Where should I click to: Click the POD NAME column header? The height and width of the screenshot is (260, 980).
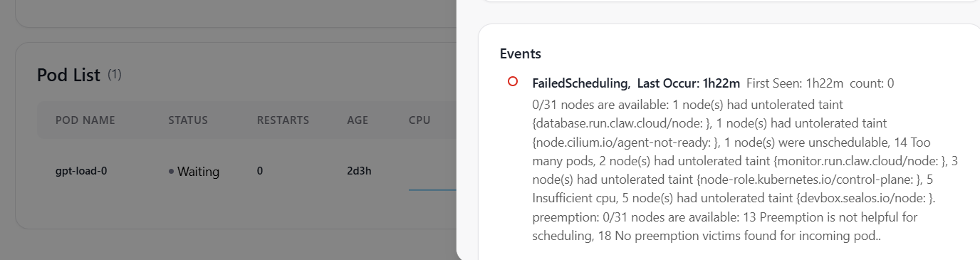85,120
